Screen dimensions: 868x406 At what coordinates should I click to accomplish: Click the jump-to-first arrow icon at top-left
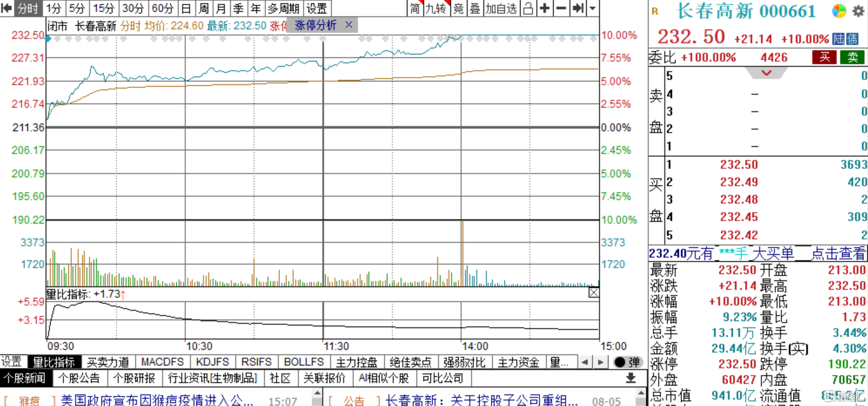point(6,9)
